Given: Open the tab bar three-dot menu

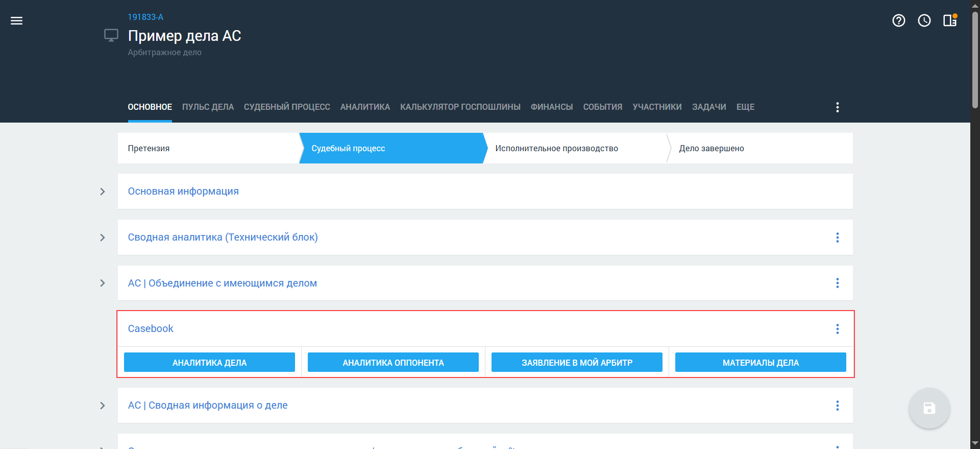Looking at the screenshot, I should pyautogui.click(x=837, y=107).
